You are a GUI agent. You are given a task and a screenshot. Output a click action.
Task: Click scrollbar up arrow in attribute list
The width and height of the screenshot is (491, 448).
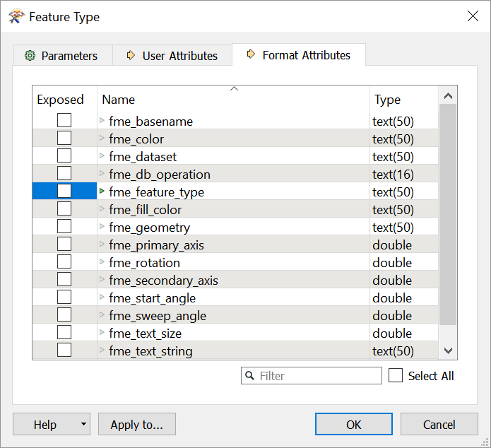(x=448, y=96)
